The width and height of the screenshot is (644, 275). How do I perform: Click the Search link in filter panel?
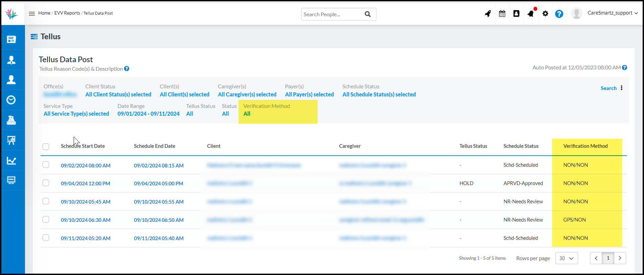point(608,88)
